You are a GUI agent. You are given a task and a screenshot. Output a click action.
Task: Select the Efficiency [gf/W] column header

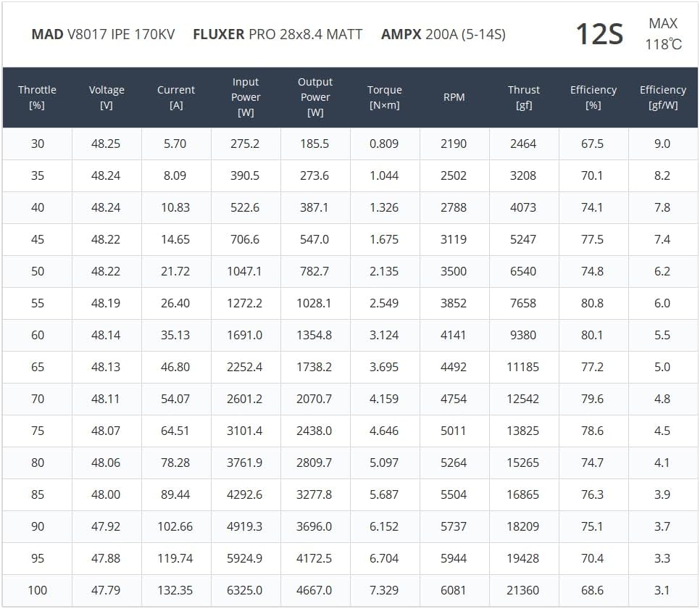[662, 97]
